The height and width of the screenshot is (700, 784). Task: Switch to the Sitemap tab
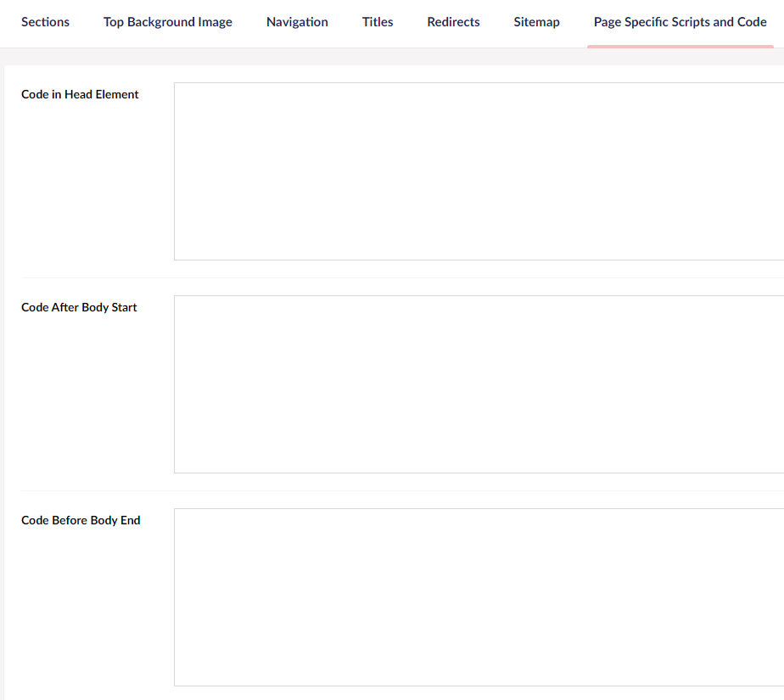(536, 22)
